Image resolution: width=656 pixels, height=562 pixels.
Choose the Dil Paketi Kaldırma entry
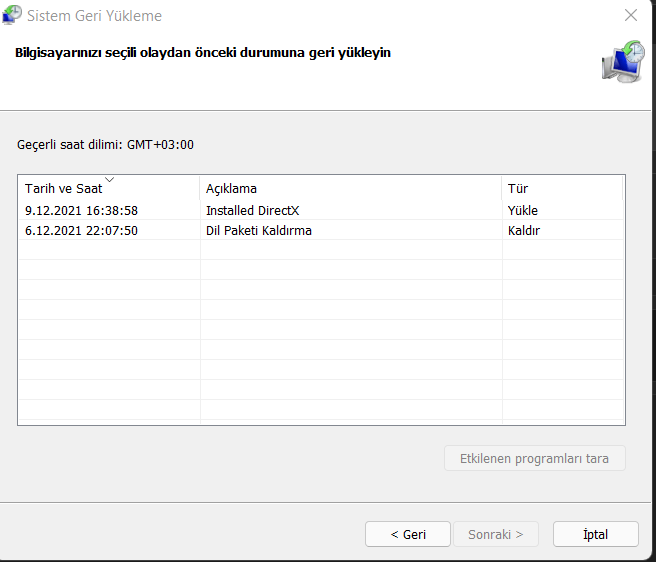click(258, 231)
